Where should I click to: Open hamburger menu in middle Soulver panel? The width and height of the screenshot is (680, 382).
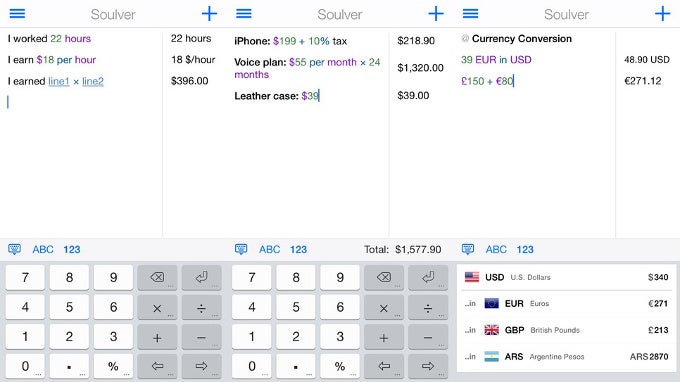coord(244,13)
